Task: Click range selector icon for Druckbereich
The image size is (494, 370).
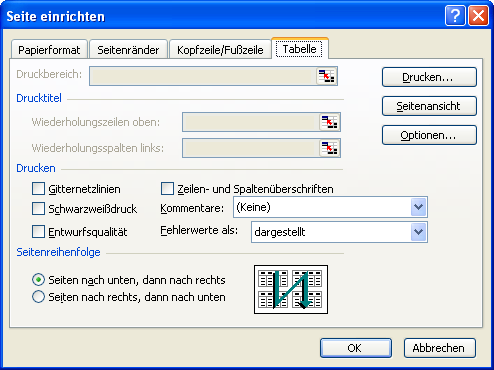Action: pos(326,76)
